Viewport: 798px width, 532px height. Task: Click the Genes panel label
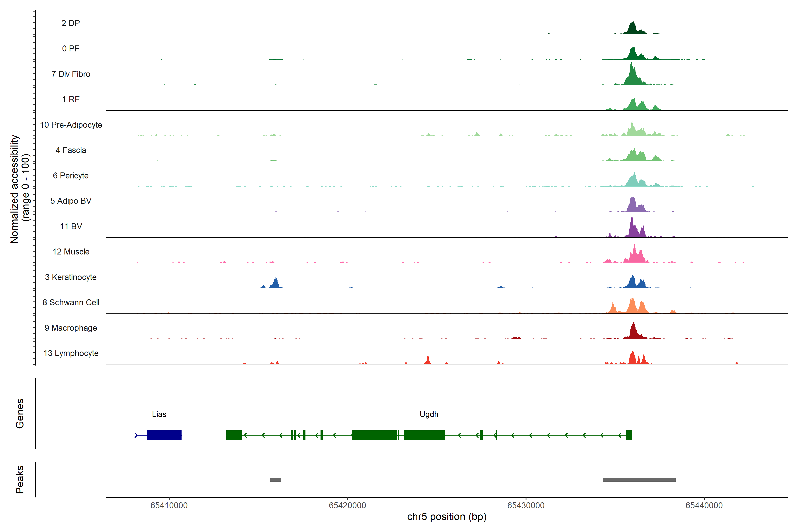(x=20, y=414)
